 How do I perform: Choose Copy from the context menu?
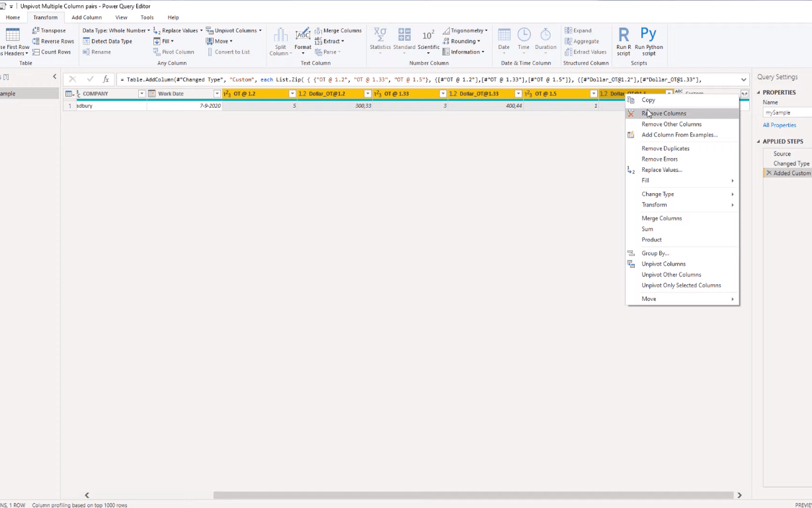pos(682,101)
